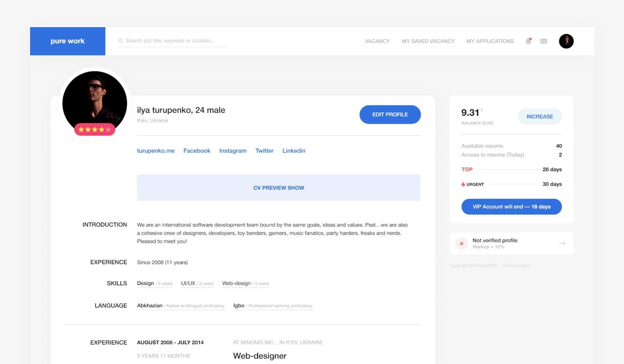This screenshot has height=364, width=624.
Task: Click the large profile photo
Action: click(95, 100)
